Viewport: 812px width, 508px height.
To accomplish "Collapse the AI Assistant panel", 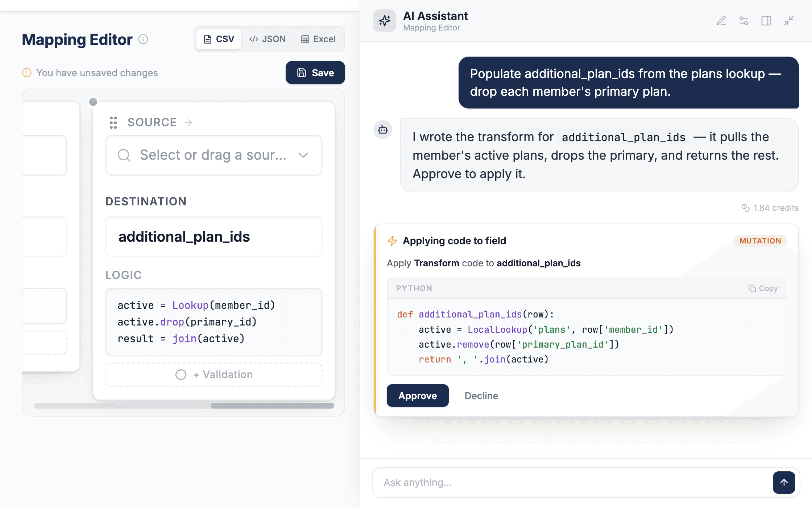I will [x=789, y=21].
